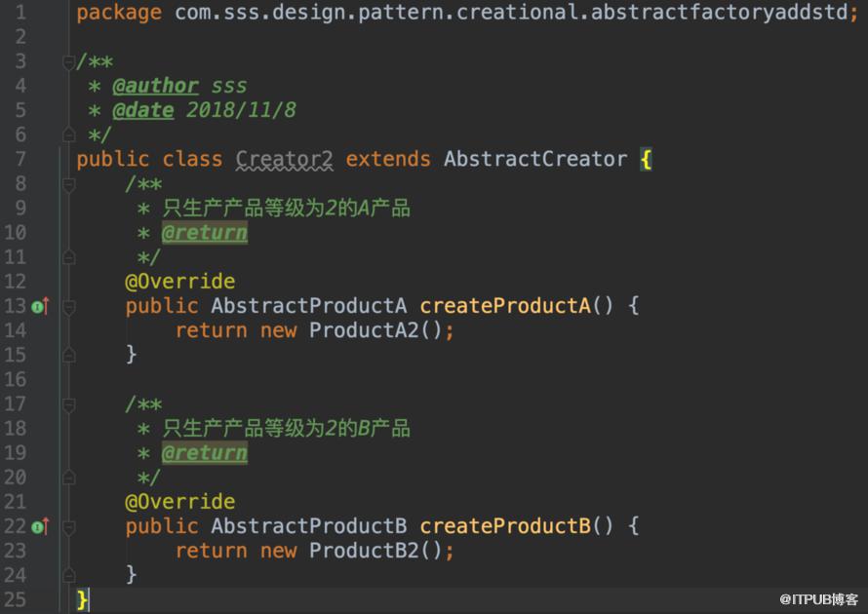Click the package name com.sss.design.pattern.creational.abstractfactoryaddstd

(x=511, y=12)
